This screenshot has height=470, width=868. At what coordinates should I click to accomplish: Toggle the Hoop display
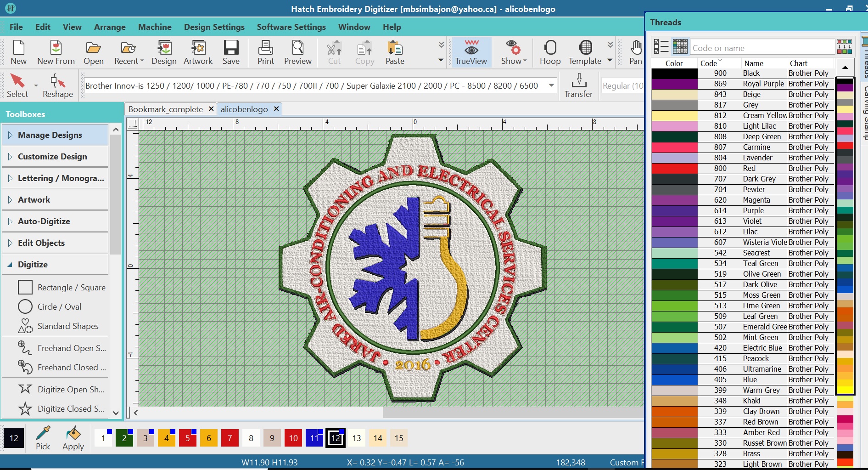tap(550, 52)
